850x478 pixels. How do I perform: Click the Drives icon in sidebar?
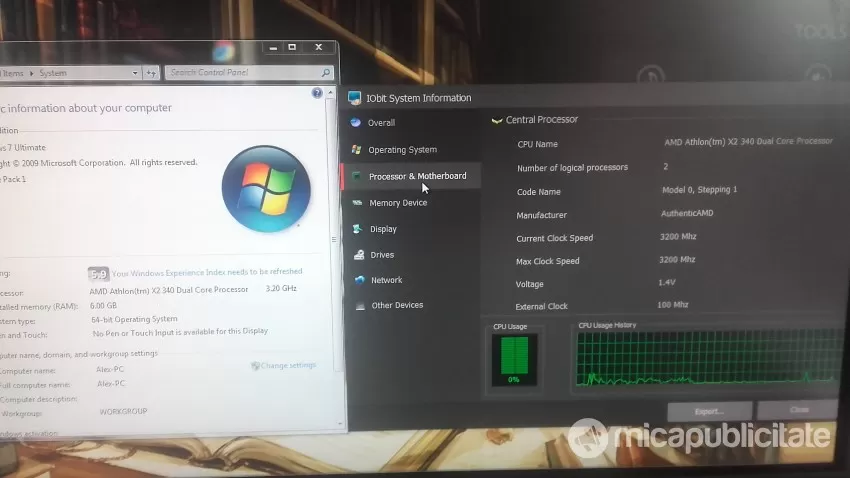359,255
